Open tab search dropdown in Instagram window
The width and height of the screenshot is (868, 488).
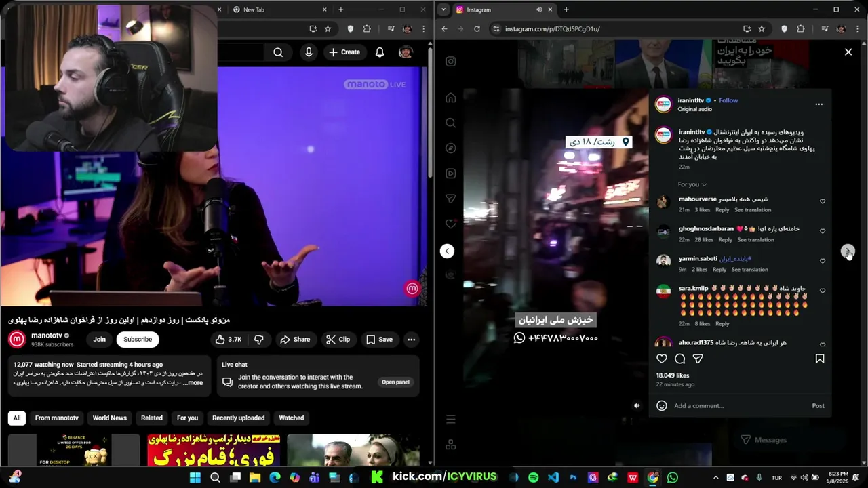tap(443, 9)
